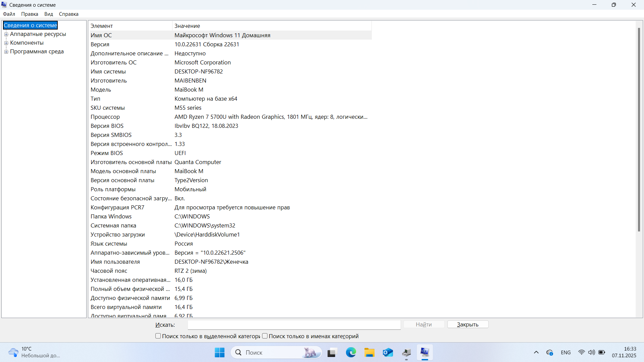644x362 pixels.
Task: Open the volume control icon
Action: tap(591, 352)
